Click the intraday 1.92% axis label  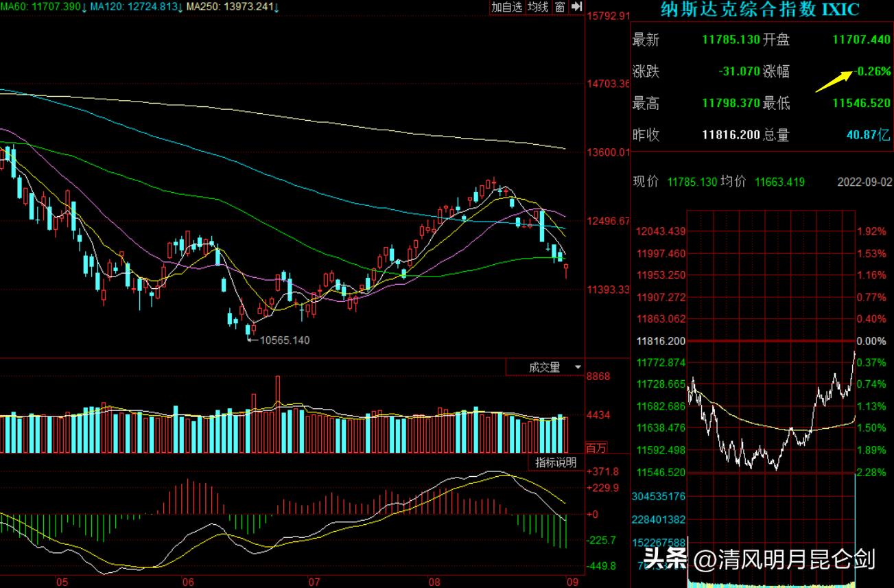click(871, 231)
